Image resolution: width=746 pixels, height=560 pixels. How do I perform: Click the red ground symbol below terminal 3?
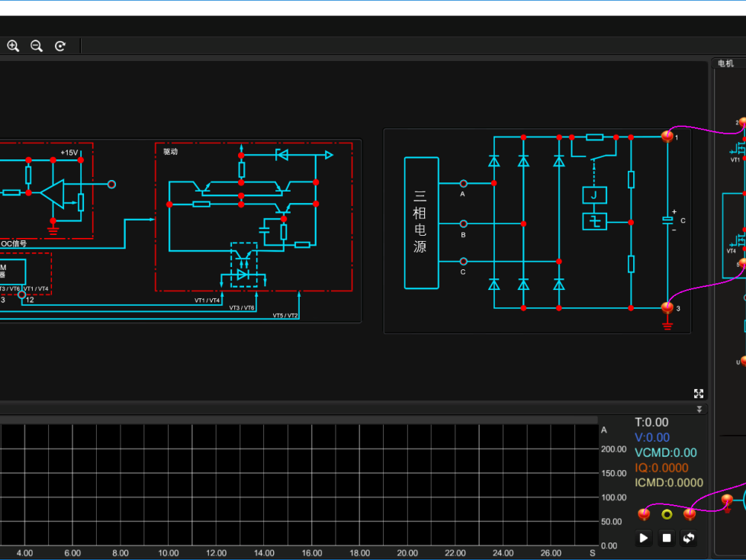pos(667,325)
